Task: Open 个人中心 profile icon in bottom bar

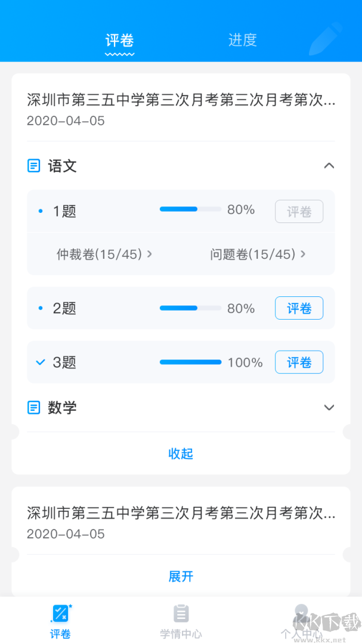Action: tap(301, 613)
